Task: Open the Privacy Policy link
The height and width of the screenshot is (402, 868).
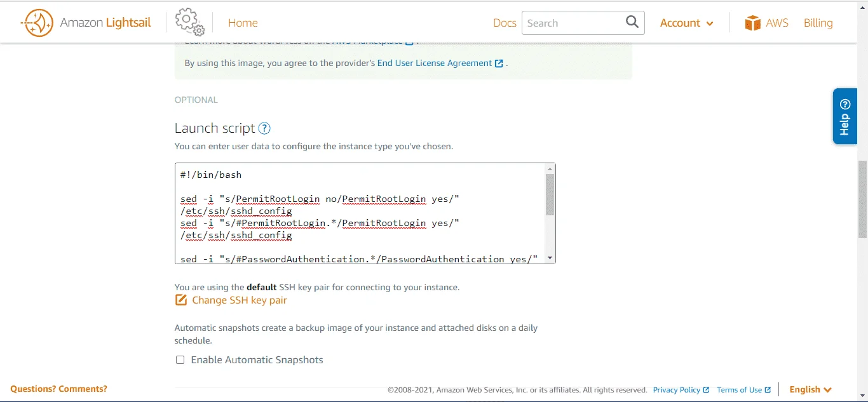Action: click(x=681, y=390)
